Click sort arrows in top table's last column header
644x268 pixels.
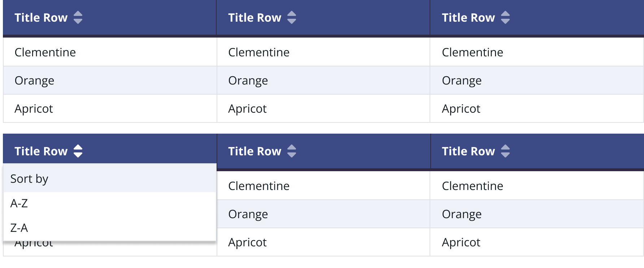tap(505, 17)
